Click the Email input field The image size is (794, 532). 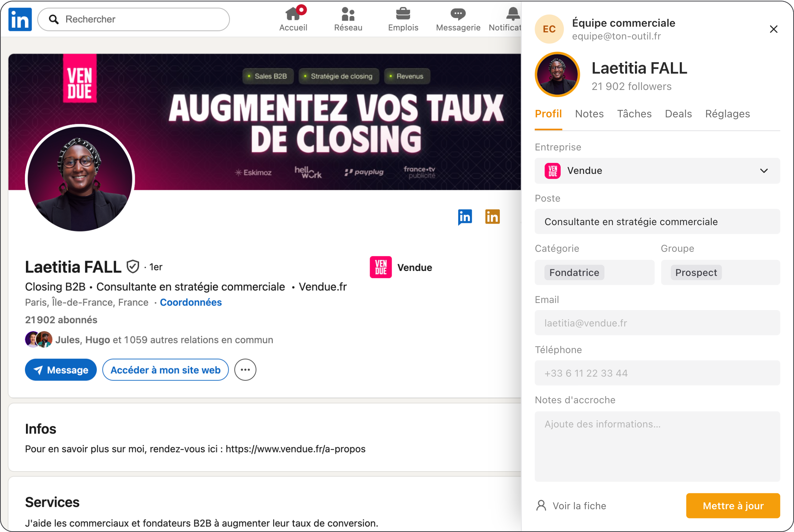[657, 323]
